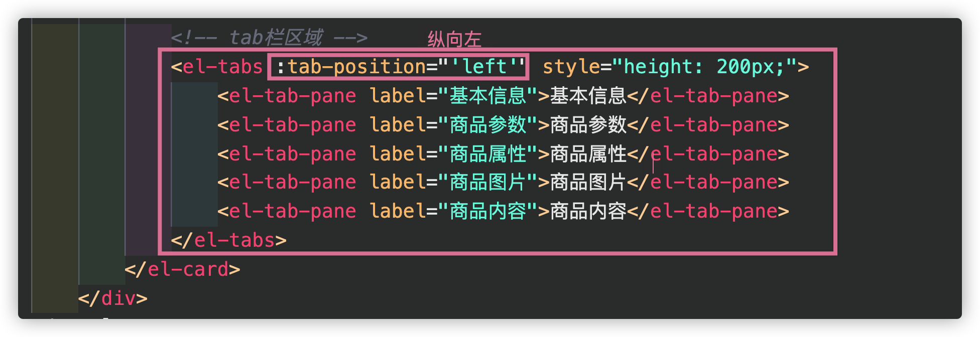The height and width of the screenshot is (337, 980).
Task: Click the :tab-position attribute name
Action: pos(351,67)
